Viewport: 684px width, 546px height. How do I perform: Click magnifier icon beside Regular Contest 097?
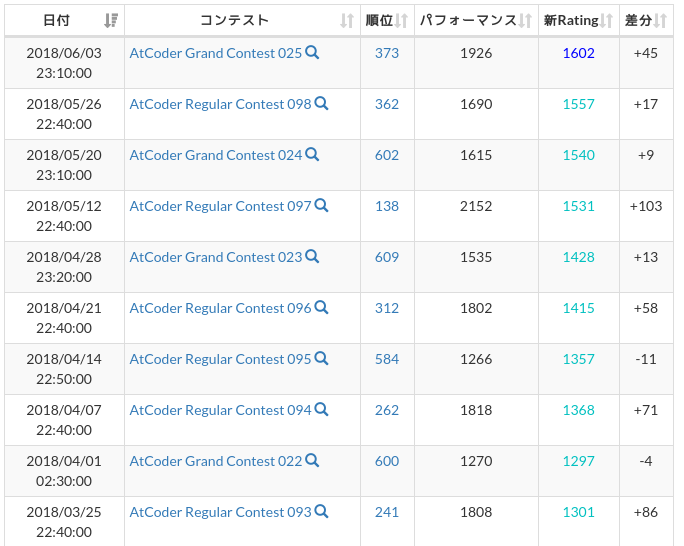(x=321, y=206)
